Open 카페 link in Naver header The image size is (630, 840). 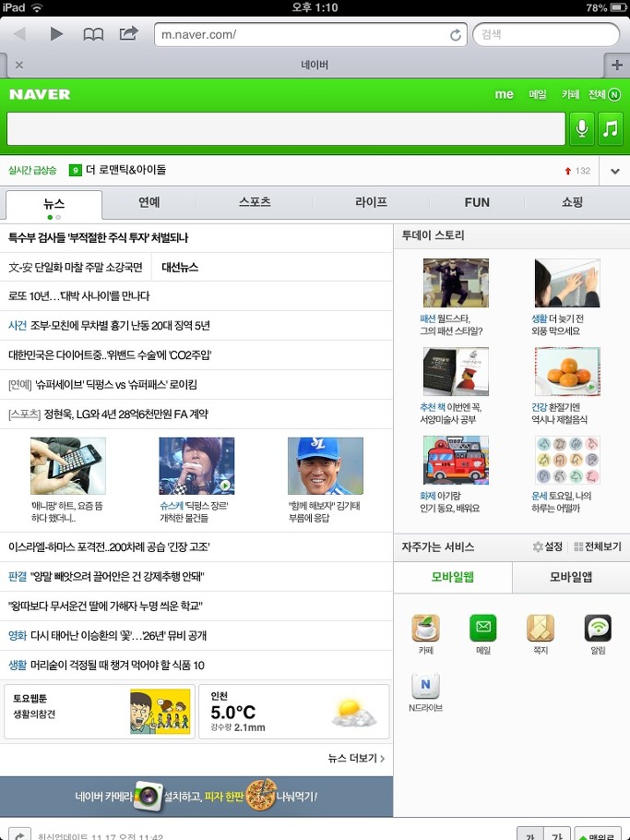pos(570,94)
